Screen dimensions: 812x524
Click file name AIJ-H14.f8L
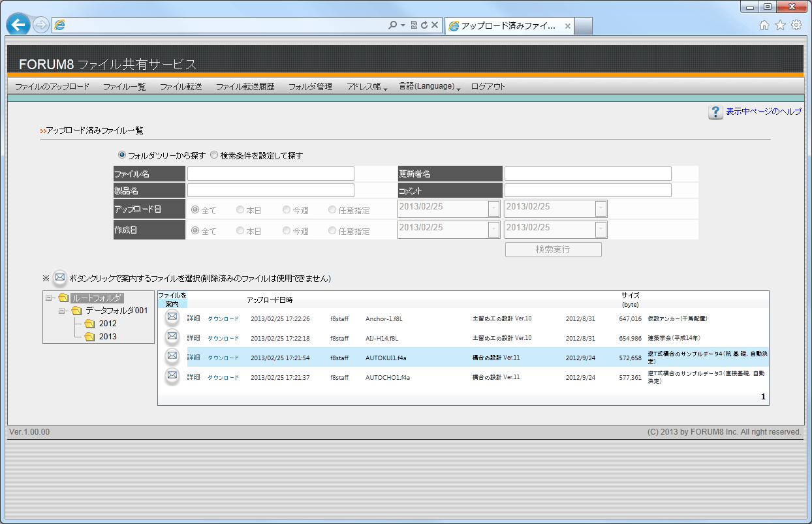[382, 339]
